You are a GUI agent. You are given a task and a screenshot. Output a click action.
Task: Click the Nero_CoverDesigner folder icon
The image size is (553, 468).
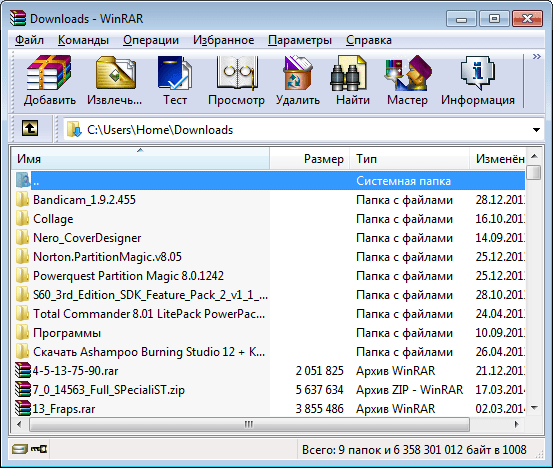[23, 238]
